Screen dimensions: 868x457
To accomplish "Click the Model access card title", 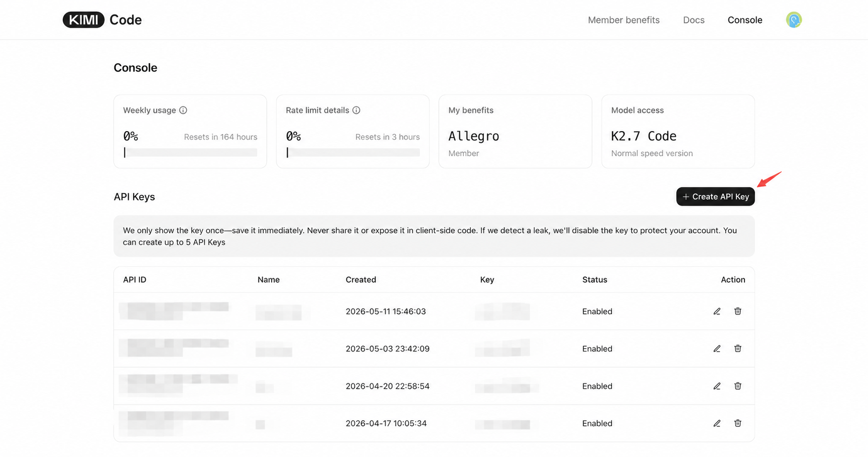I will click(637, 110).
